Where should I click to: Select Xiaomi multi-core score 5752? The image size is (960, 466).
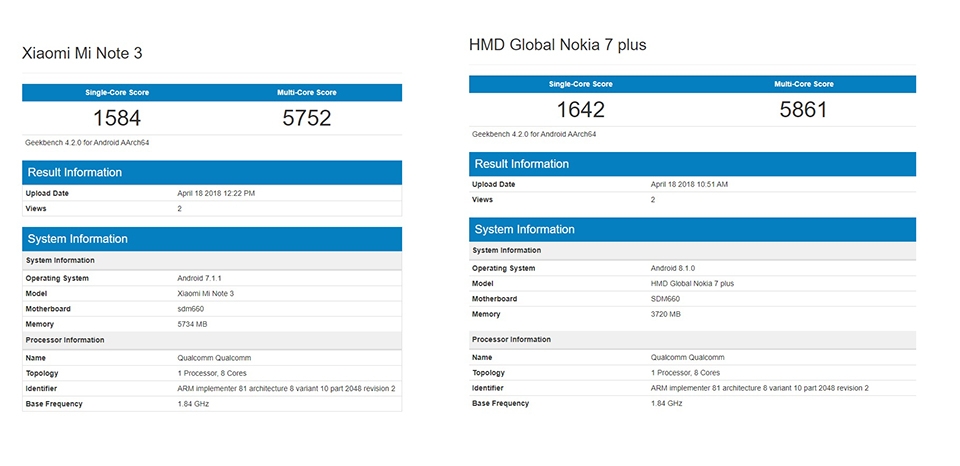click(x=307, y=118)
